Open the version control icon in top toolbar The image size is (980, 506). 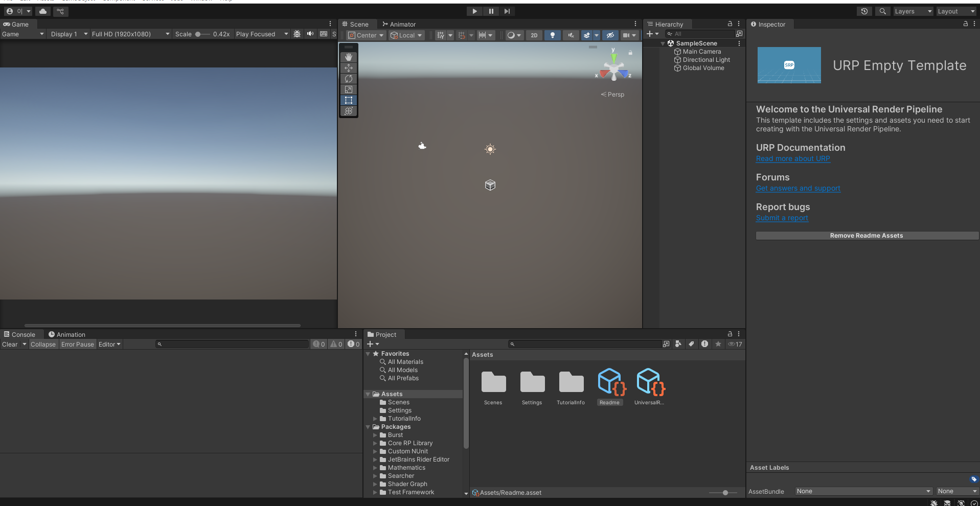(x=60, y=11)
